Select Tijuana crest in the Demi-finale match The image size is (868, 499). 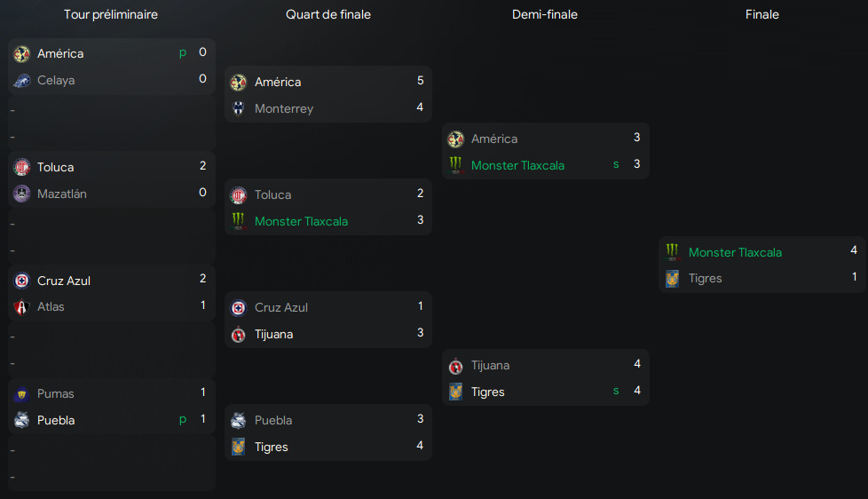coord(455,365)
